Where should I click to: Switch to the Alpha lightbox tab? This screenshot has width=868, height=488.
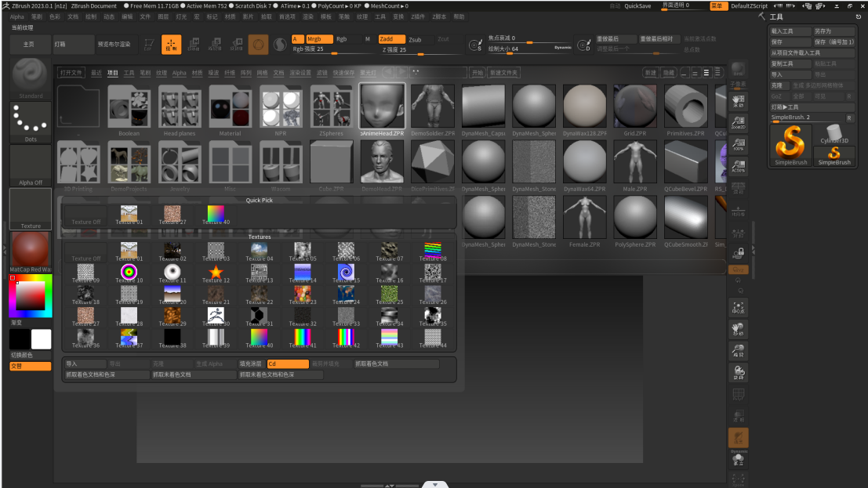180,73
